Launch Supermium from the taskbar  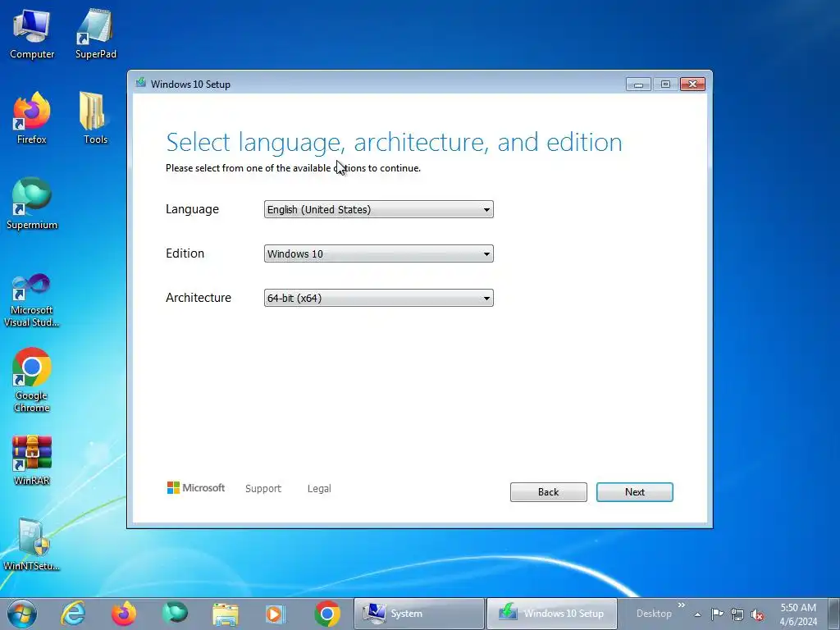tap(175, 614)
